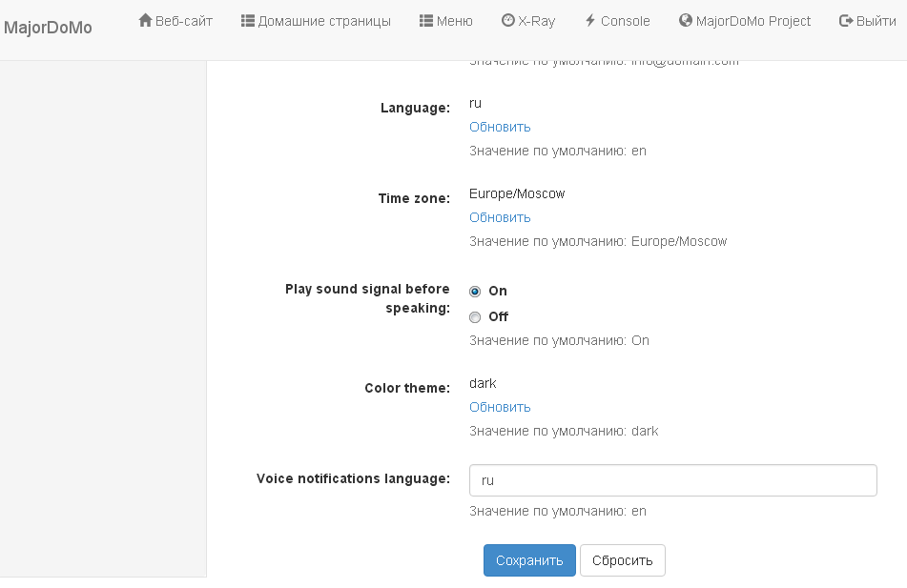This screenshot has width=907, height=588.
Task: Click the X-Ray clock icon
Action: 508,20
